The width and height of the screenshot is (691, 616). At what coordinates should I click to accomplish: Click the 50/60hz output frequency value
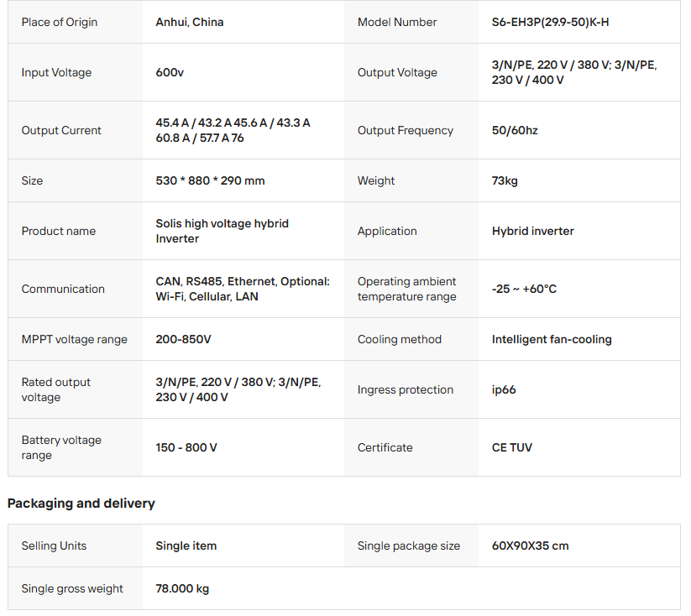point(515,130)
